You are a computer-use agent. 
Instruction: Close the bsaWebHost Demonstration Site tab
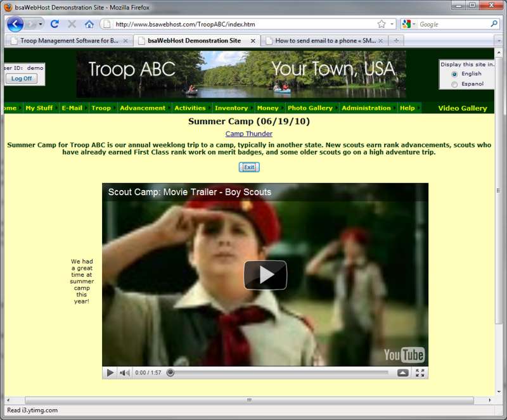tap(253, 41)
